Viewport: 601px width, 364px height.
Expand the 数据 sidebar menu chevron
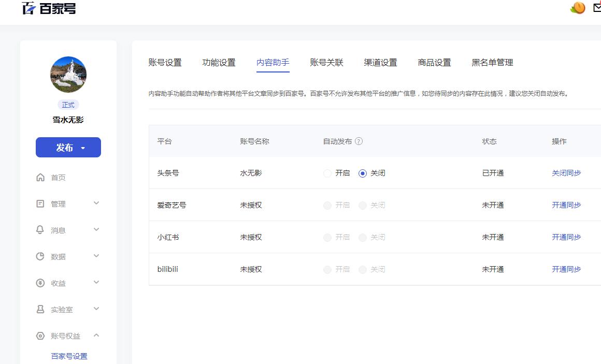click(x=96, y=256)
